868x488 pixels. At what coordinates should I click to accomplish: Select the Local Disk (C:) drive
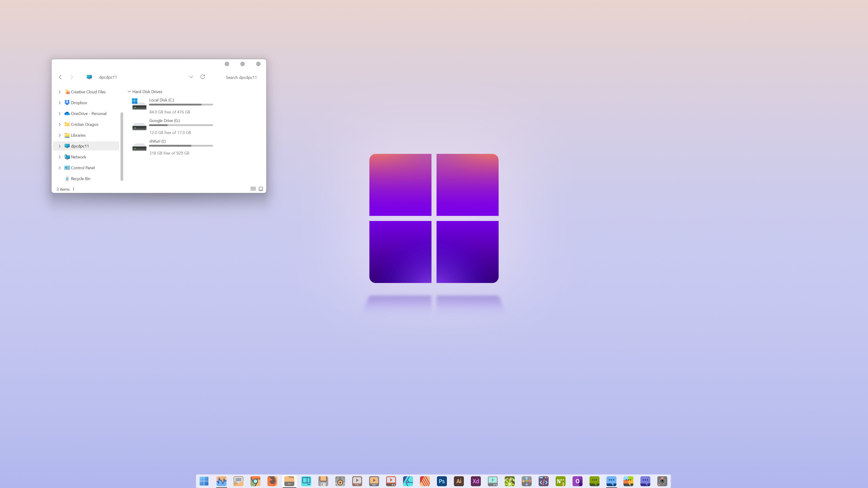pyautogui.click(x=172, y=106)
